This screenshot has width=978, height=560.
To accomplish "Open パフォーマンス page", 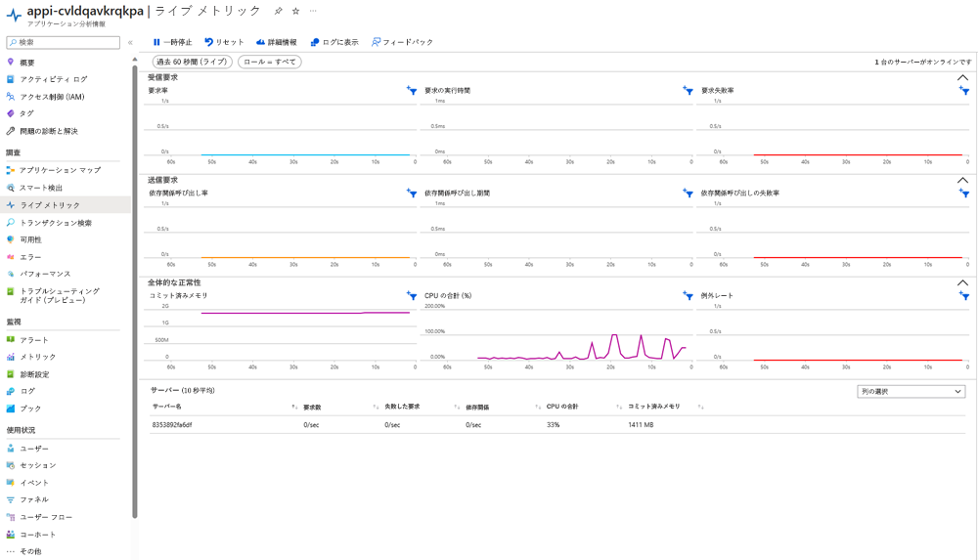I will 45,274.
